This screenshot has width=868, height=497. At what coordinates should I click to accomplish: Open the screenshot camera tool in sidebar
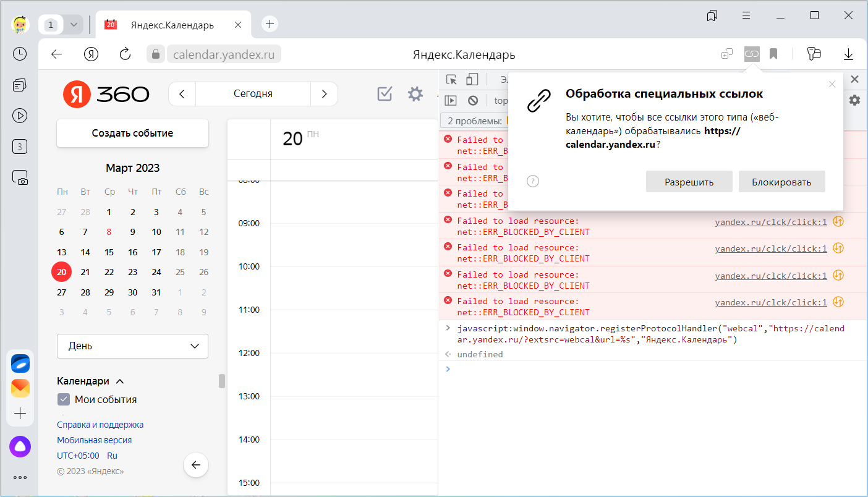tap(20, 177)
